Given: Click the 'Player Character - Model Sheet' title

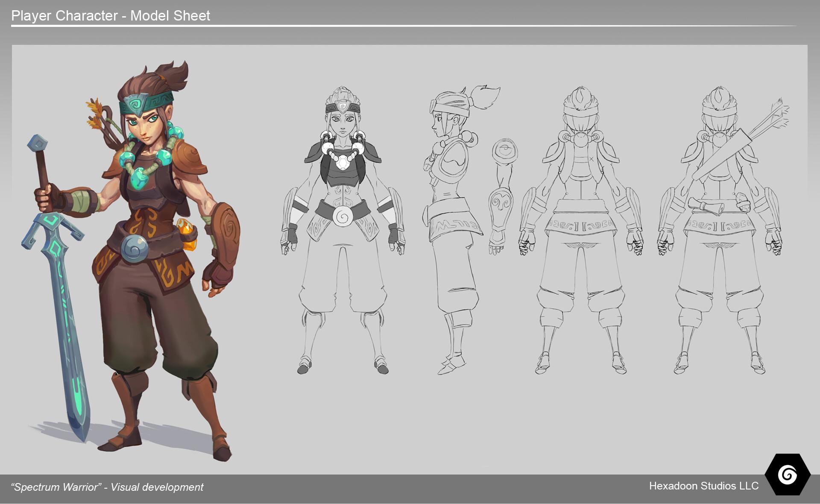Looking at the screenshot, I should 111,16.
